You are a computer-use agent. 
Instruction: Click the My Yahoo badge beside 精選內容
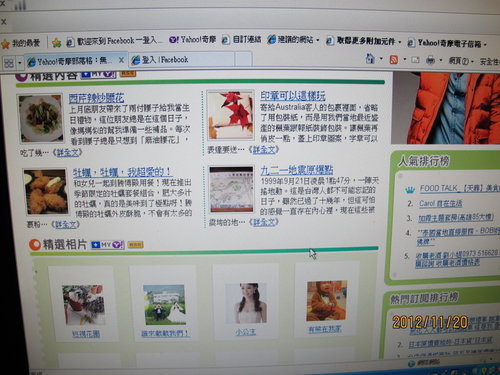[x=99, y=74]
